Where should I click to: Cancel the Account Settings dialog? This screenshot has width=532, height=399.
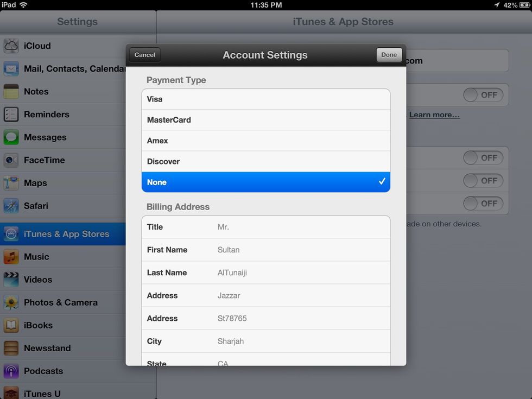pos(144,54)
